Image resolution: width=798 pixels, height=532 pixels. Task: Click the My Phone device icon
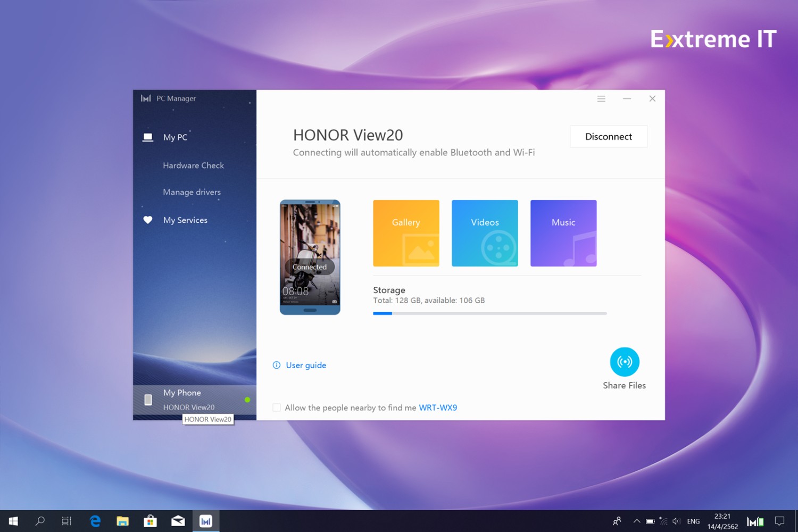(x=148, y=400)
